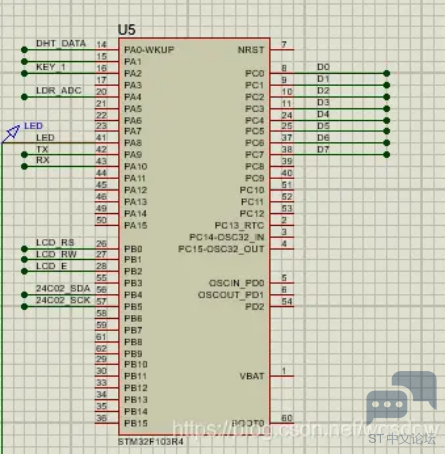
Task: Click the PB0 pin name
Action: pyautogui.click(x=133, y=249)
